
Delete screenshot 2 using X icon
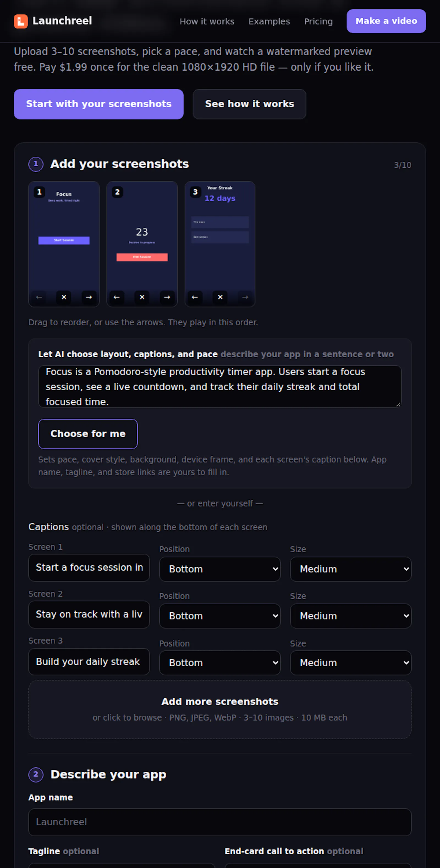(x=142, y=297)
